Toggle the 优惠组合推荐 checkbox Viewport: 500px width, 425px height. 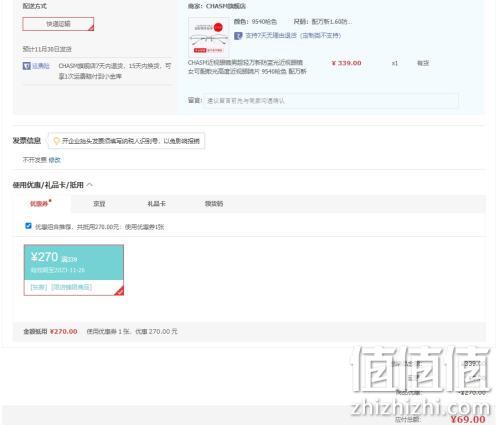pyautogui.click(x=28, y=226)
